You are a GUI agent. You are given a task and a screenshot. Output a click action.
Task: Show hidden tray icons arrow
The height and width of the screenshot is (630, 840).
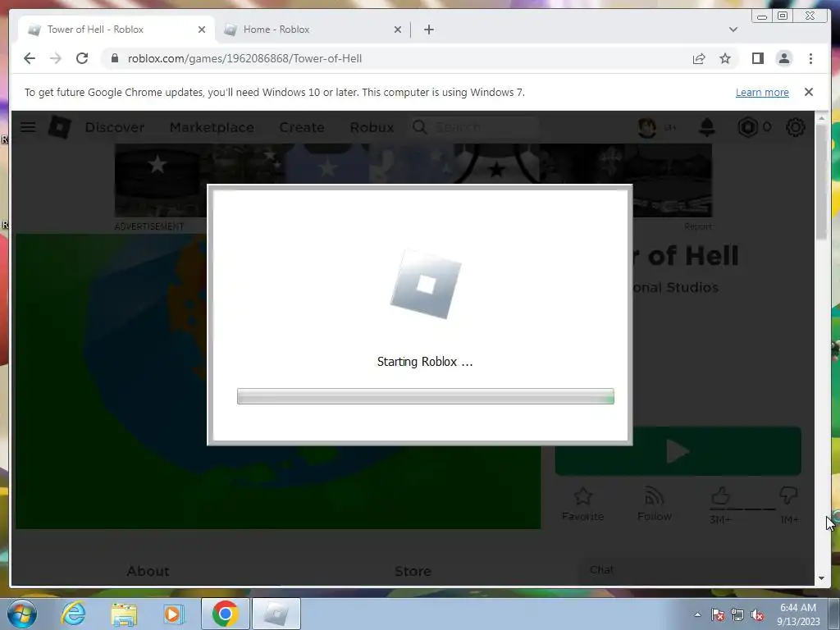click(x=697, y=614)
